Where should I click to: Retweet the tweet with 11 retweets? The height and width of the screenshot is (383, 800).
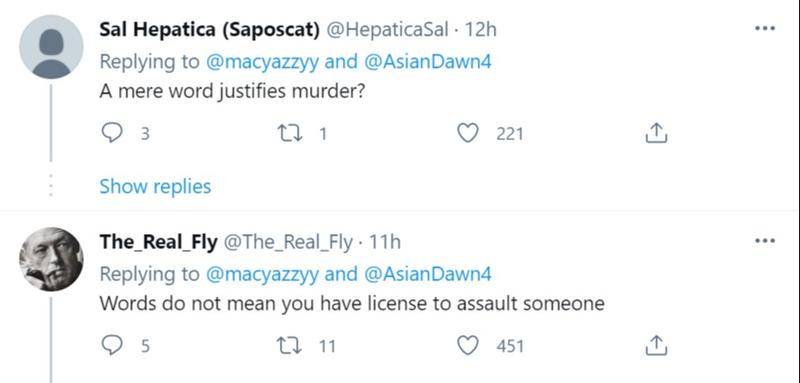(288, 346)
